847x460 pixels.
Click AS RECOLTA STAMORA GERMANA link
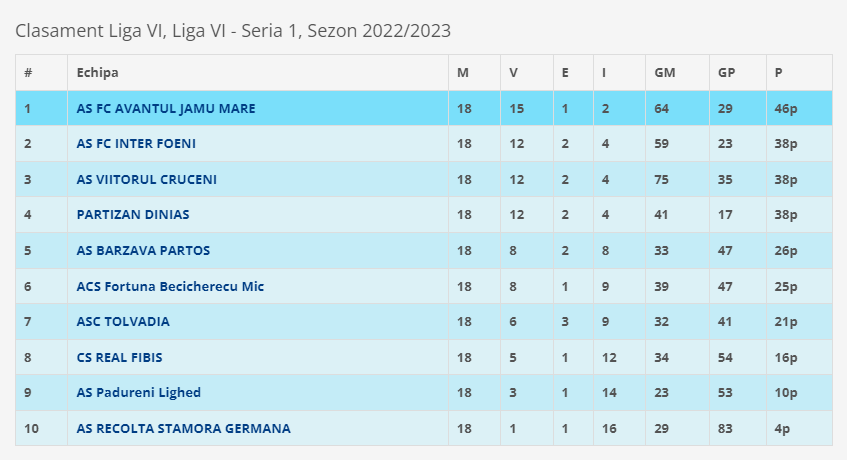click(184, 428)
